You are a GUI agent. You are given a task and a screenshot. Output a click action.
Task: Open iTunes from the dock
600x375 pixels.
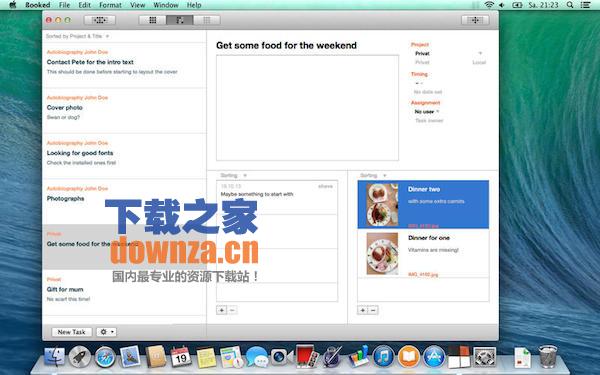[x=383, y=357]
